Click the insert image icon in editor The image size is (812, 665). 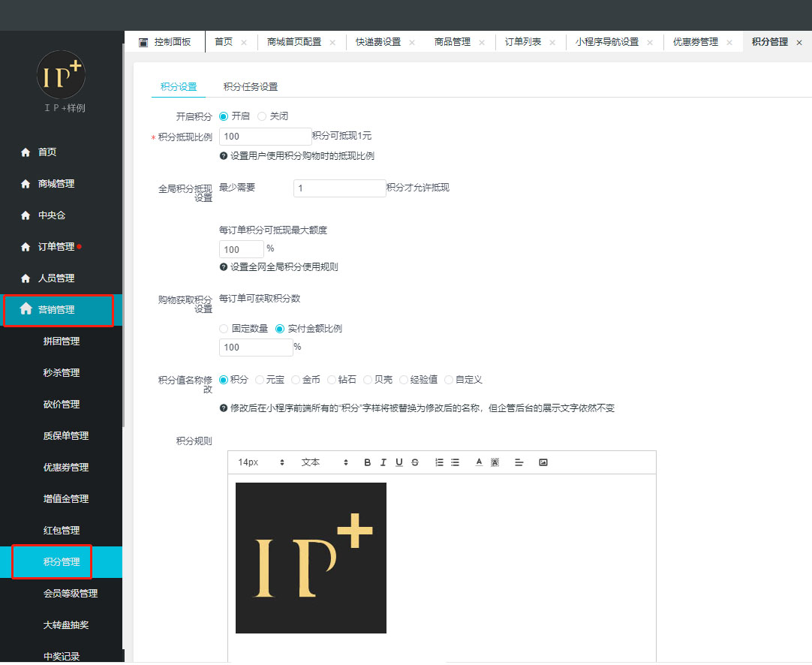click(543, 462)
